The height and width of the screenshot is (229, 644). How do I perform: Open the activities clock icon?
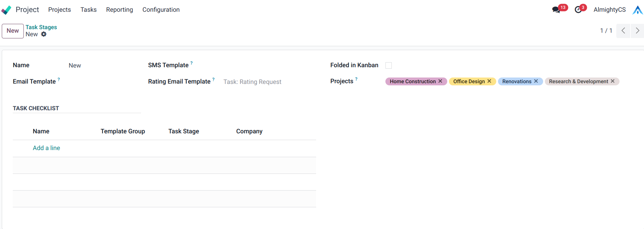[578, 10]
